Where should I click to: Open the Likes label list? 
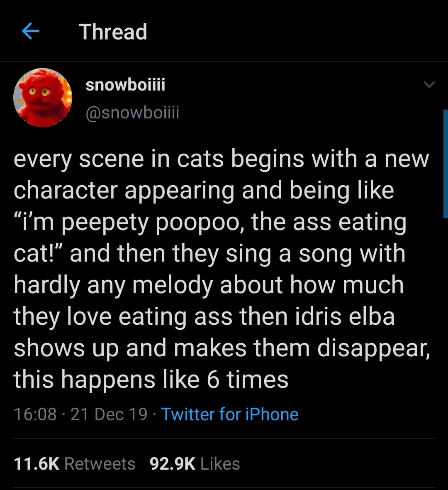220,463
